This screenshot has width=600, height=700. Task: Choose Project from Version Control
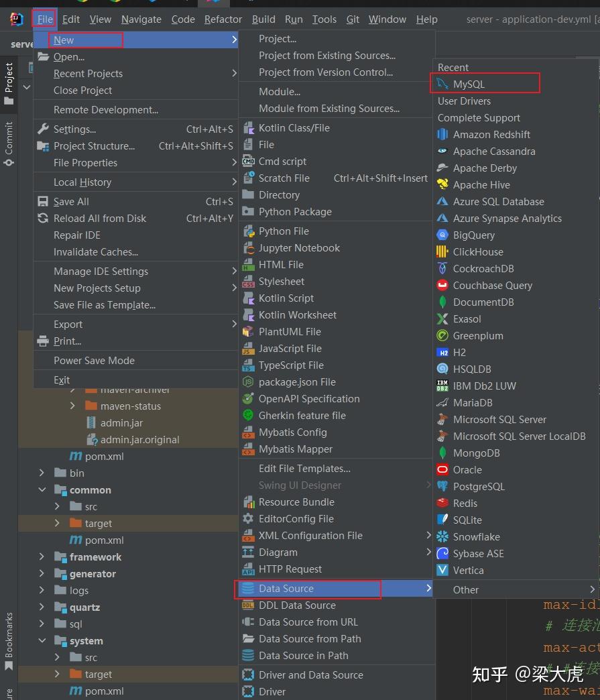325,72
